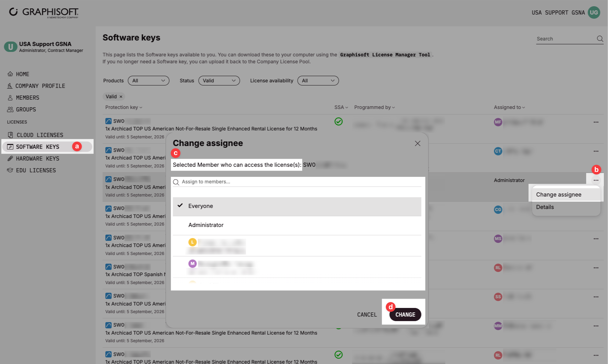Click the CT assignee avatar
This screenshot has width=608, height=364.
498,151
